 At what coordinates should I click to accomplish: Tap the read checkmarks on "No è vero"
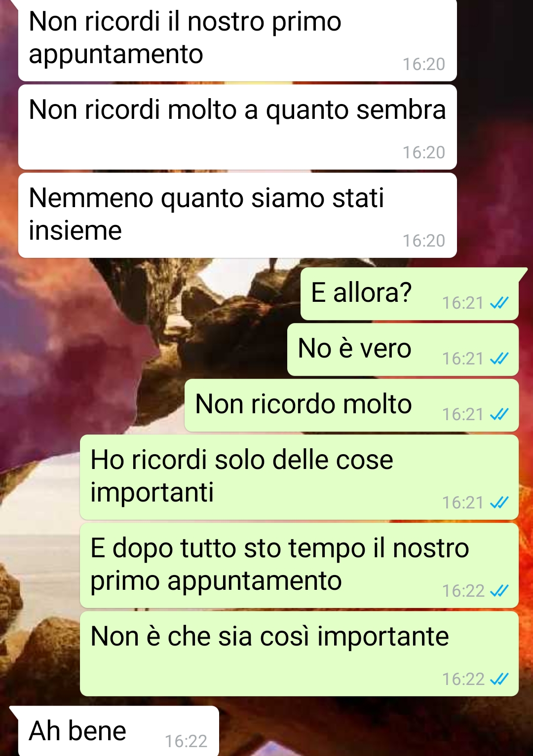pos(499,359)
